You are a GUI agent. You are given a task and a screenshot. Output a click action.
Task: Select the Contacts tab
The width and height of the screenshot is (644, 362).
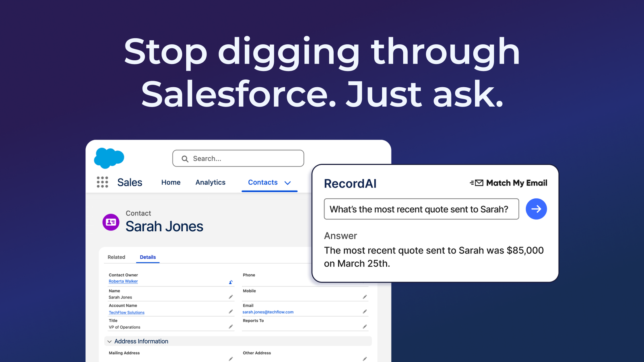(263, 182)
